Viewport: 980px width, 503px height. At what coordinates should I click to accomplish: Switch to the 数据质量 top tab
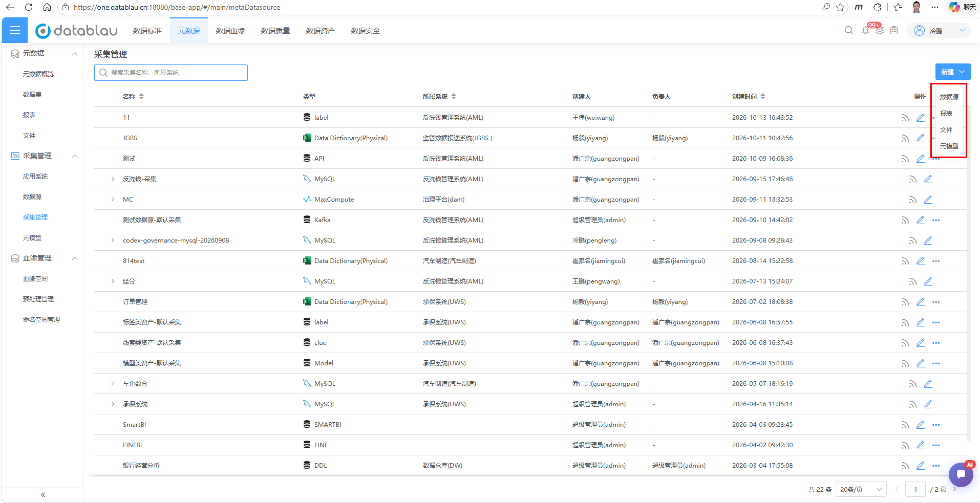tap(275, 31)
